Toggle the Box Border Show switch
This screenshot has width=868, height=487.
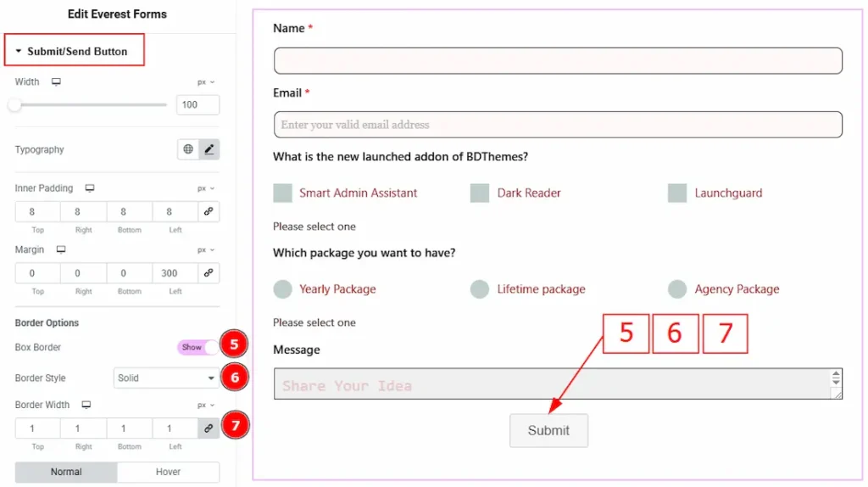[198, 347]
